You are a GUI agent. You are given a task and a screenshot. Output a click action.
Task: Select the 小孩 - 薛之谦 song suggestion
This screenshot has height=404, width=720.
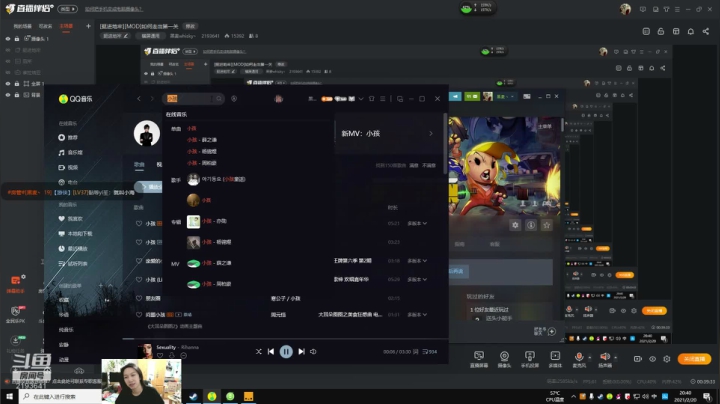coord(202,140)
